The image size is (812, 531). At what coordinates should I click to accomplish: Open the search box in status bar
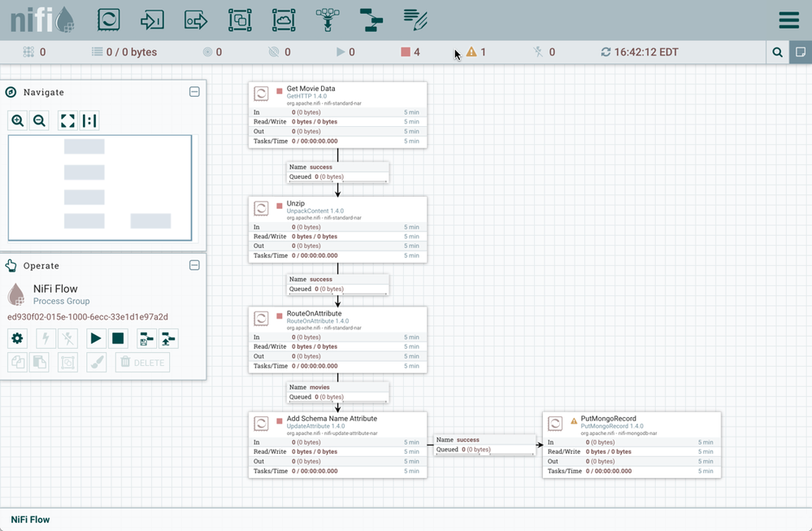coord(778,52)
